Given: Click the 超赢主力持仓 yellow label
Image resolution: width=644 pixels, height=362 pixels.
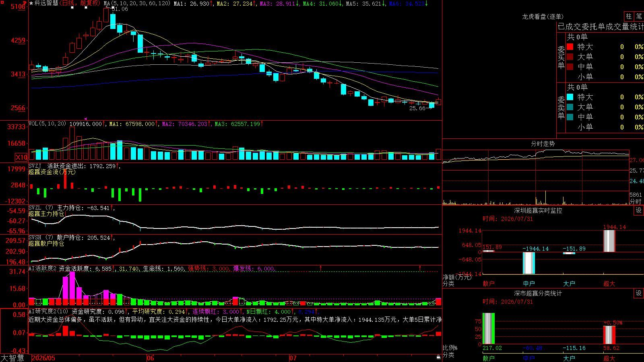Looking at the screenshot, I should tap(46, 214).
